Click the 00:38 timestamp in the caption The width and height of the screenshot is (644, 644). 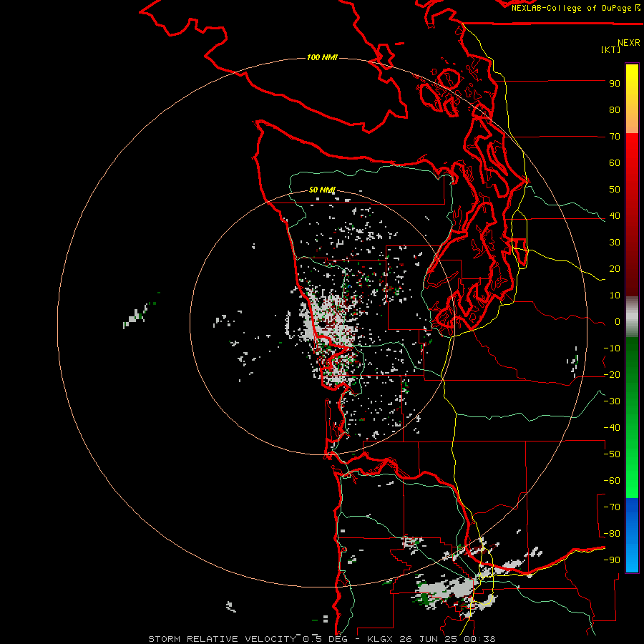point(481,639)
